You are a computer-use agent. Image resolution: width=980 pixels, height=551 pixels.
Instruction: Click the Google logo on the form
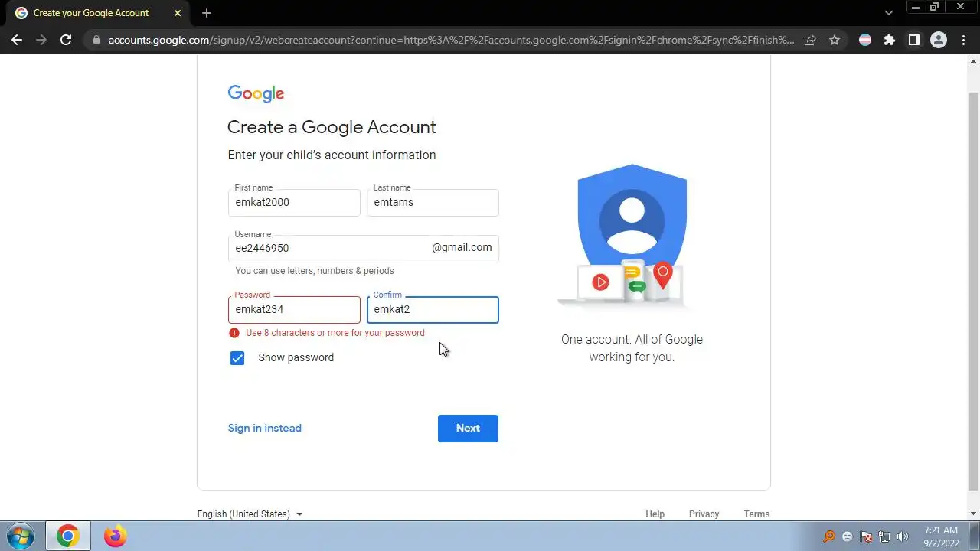(256, 93)
